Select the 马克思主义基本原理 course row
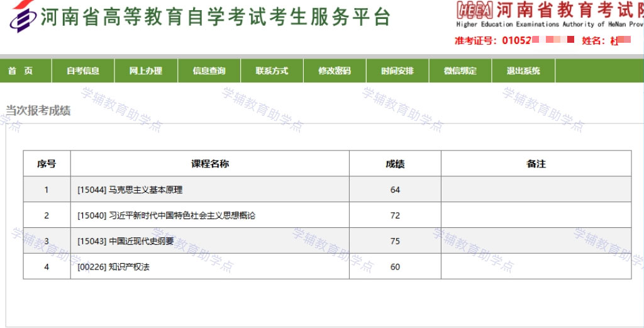 (327, 189)
